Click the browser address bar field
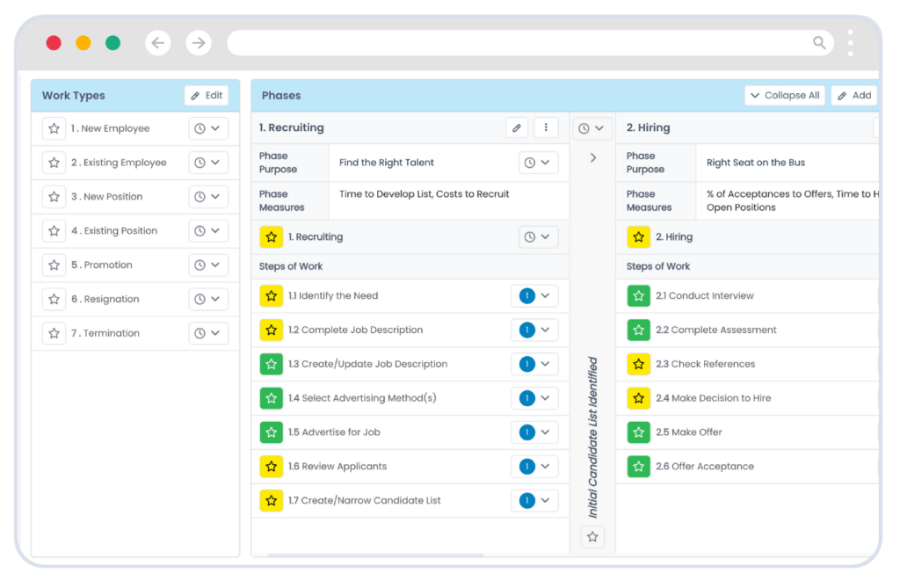900x588 pixels. click(519, 43)
